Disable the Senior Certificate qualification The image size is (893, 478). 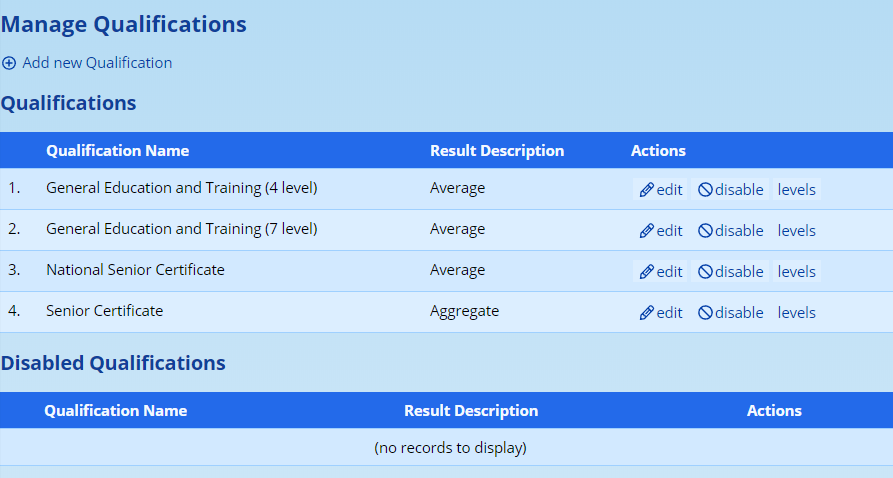coord(731,313)
